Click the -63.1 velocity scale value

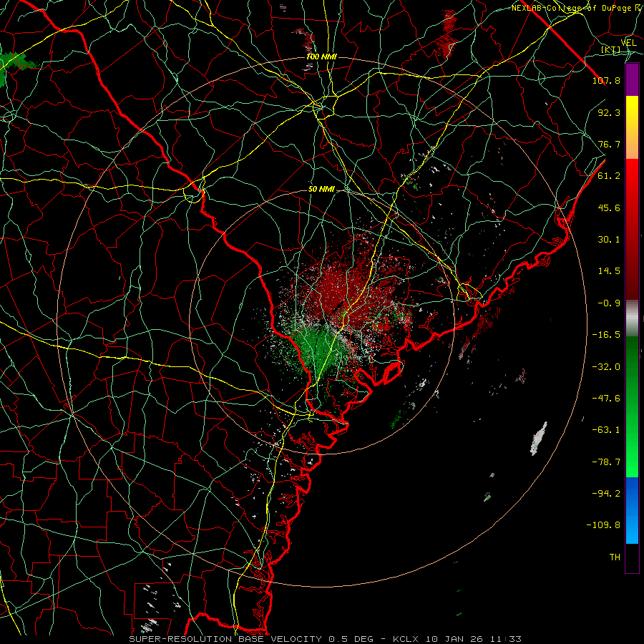pos(606,430)
